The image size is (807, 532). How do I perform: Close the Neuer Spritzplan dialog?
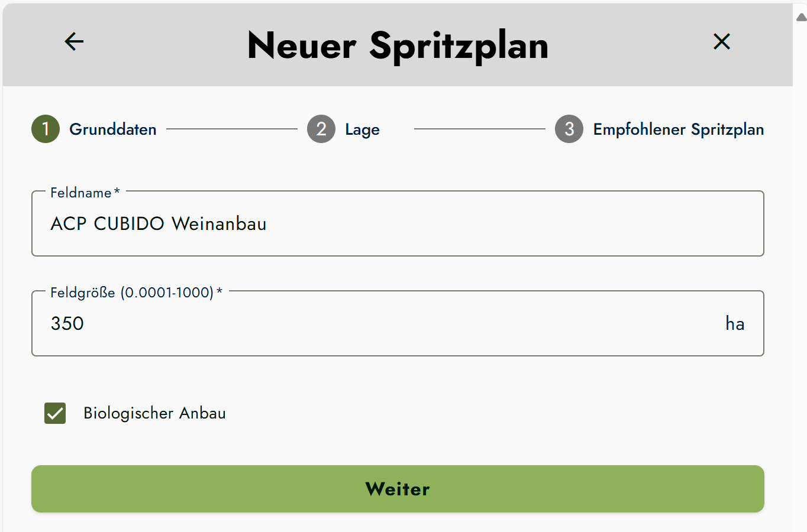(721, 41)
